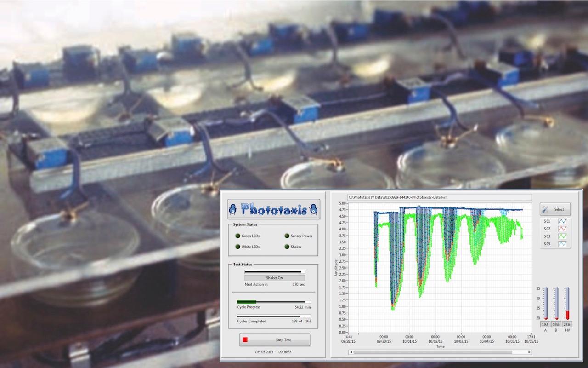
Task: Click the graph scrollbar left arrow
Action: [x=351, y=352]
